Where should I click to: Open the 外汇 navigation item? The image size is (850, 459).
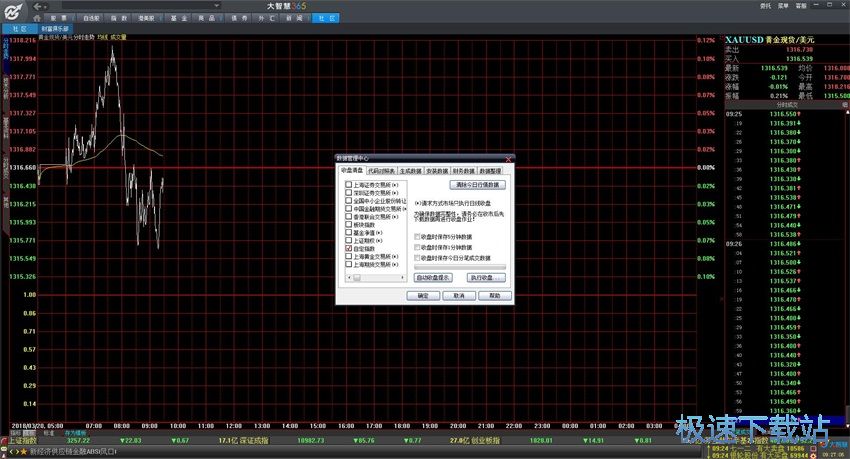pos(267,18)
